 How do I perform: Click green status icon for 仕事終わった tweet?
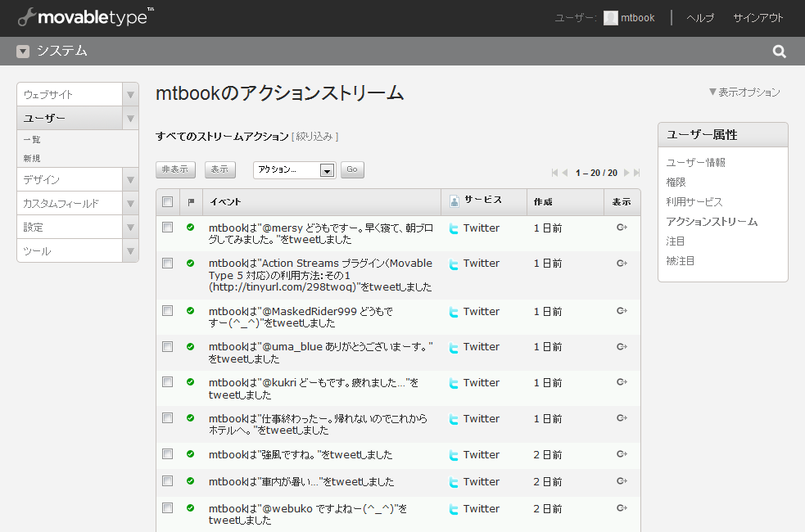(191, 417)
